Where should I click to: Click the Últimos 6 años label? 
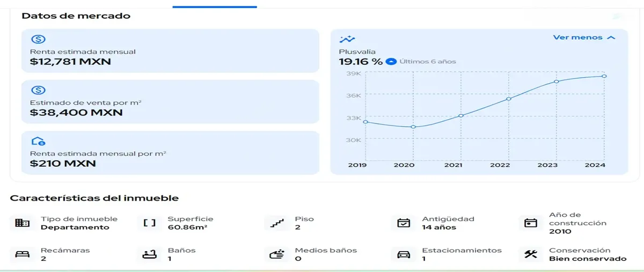pos(428,62)
